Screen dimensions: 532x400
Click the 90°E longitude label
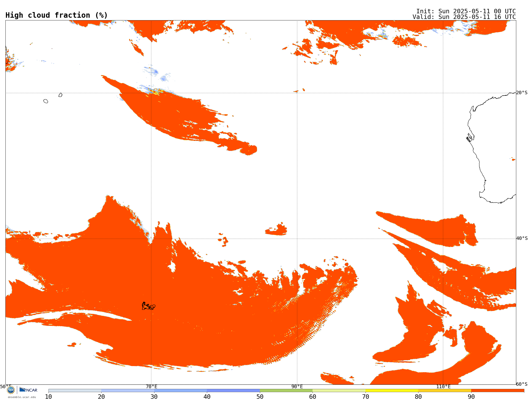point(297,386)
